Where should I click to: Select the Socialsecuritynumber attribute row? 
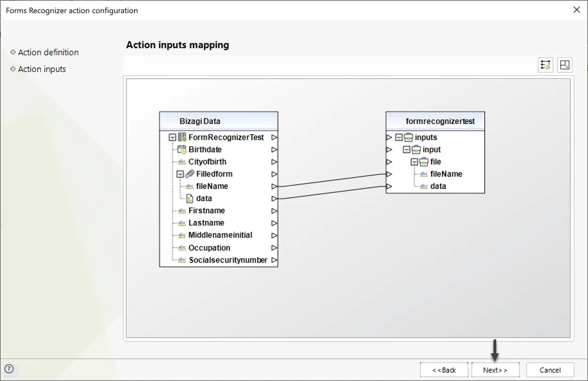pos(228,260)
